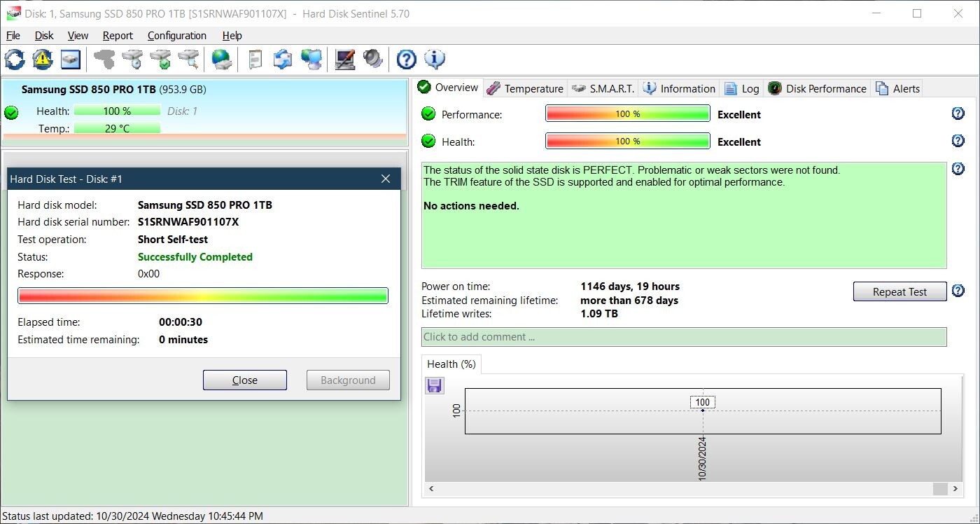Click help icon beside the status description box
Screen dimensions: 980x524
tap(958, 169)
